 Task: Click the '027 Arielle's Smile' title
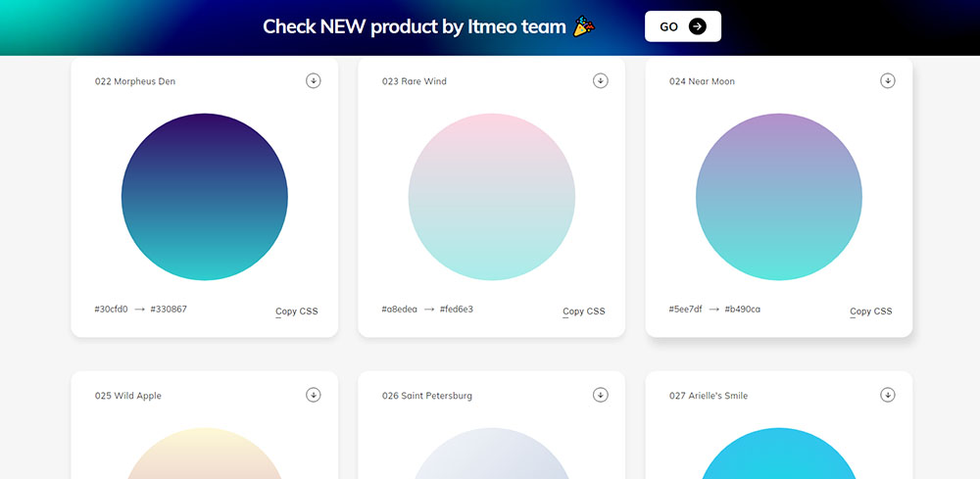tap(709, 396)
